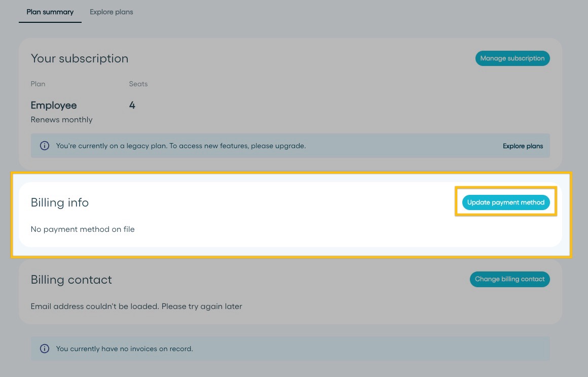Click the legacy plan upgrade message text

tap(181, 146)
